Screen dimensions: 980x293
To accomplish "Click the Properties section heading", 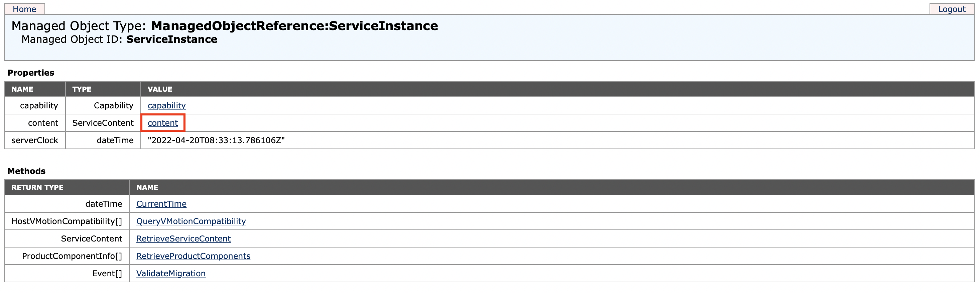I will point(31,73).
